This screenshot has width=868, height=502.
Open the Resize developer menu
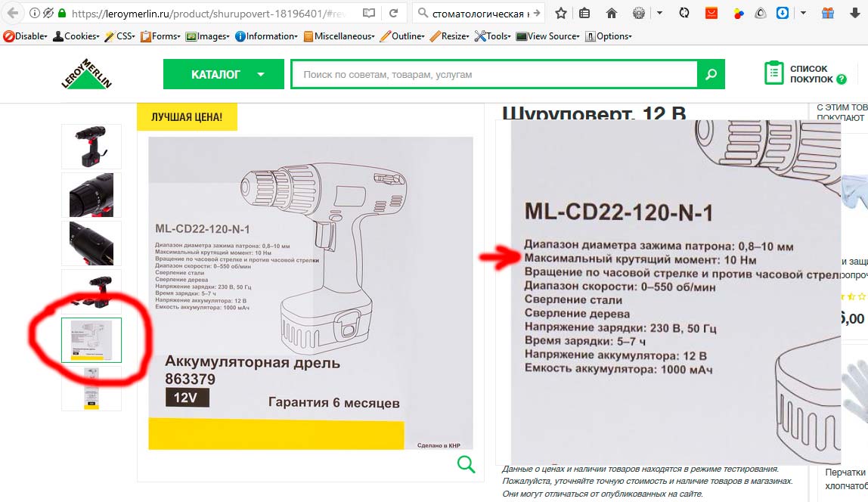(450, 36)
